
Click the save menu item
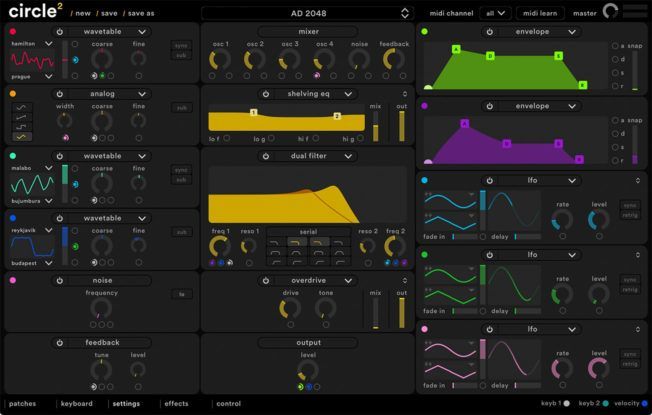click(107, 13)
